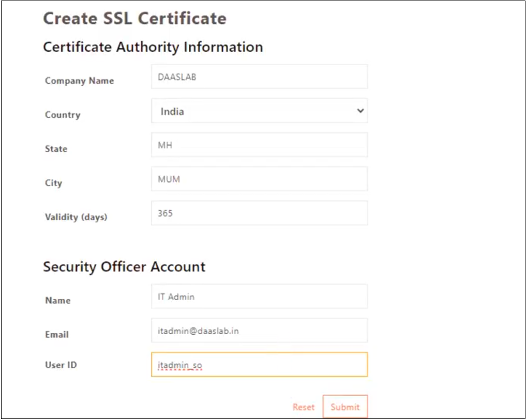
Task: Click the User ID label
Action: point(61,365)
